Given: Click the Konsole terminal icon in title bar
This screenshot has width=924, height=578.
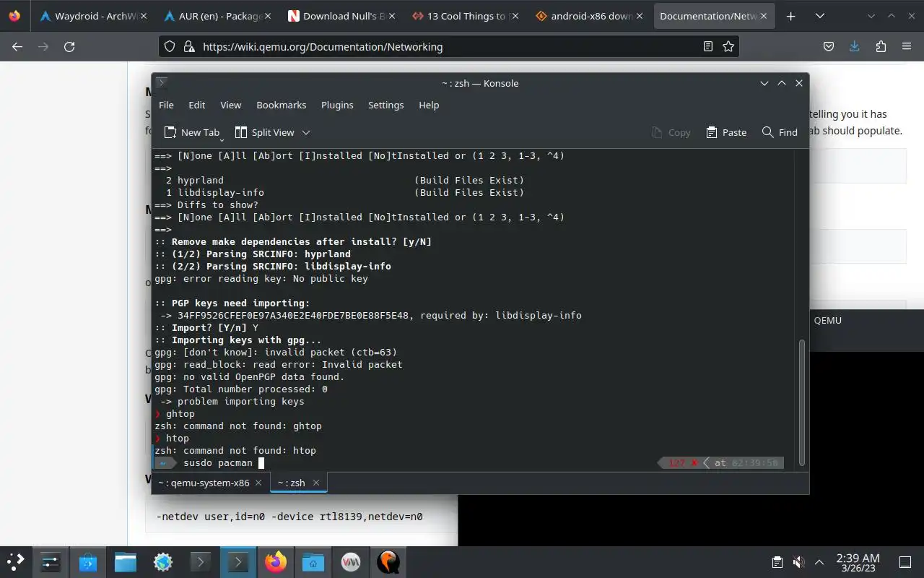Looking at the screenshot, I should click(162, 83).
